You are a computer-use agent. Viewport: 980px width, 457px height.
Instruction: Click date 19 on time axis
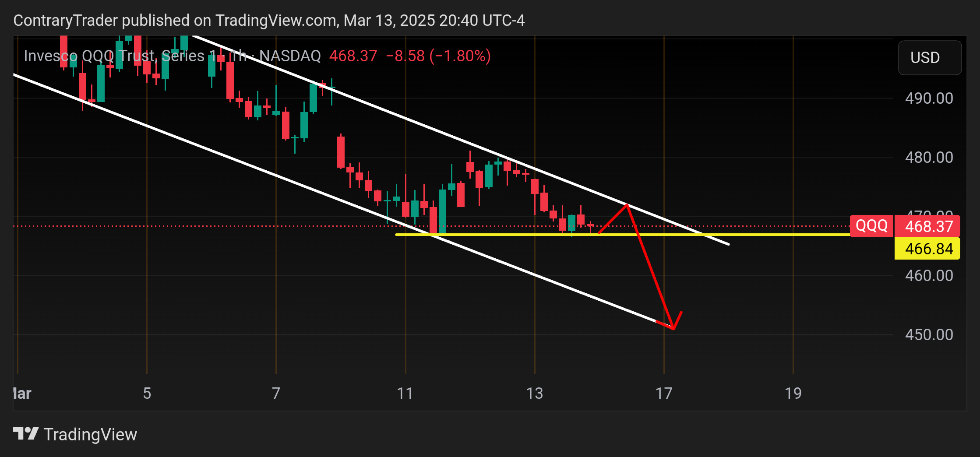[793, 393]
